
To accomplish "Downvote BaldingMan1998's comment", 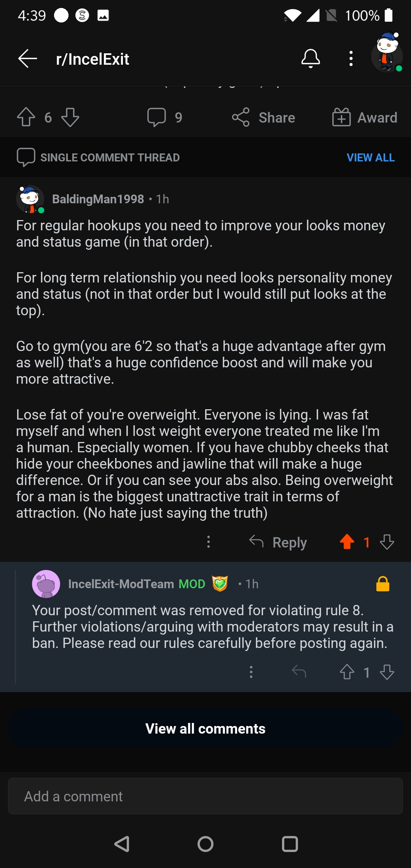I will 387,542.
